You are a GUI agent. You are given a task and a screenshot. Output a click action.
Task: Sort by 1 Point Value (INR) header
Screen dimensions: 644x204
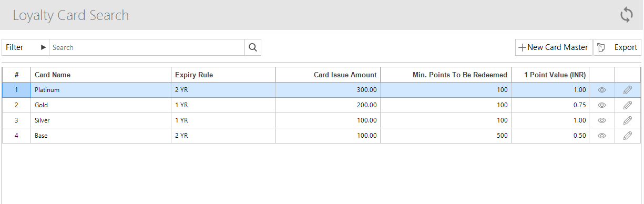pyautogui.click(x=550, y=75)
